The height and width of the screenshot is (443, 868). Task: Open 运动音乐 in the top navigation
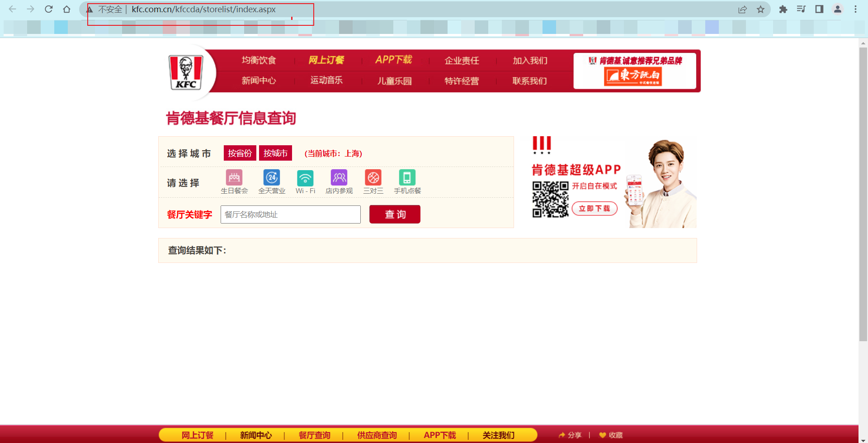tap(326, 80)
